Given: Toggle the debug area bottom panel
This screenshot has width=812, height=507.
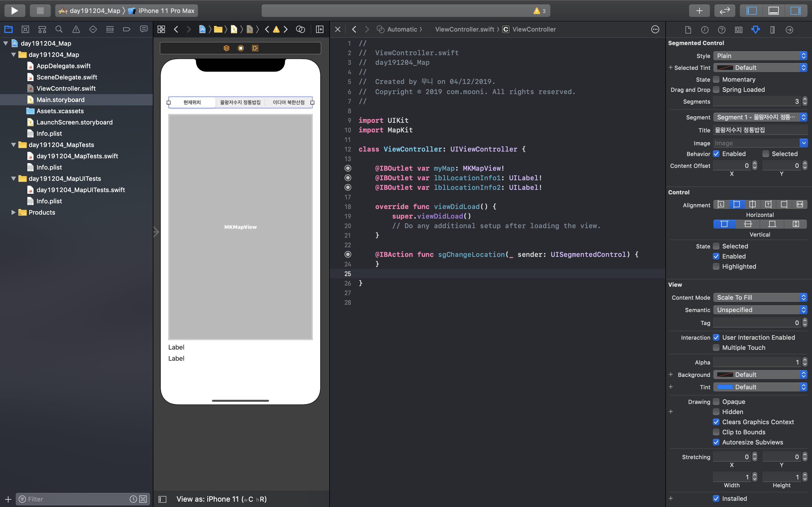Looking at the screenshot, I should [773, 10].
